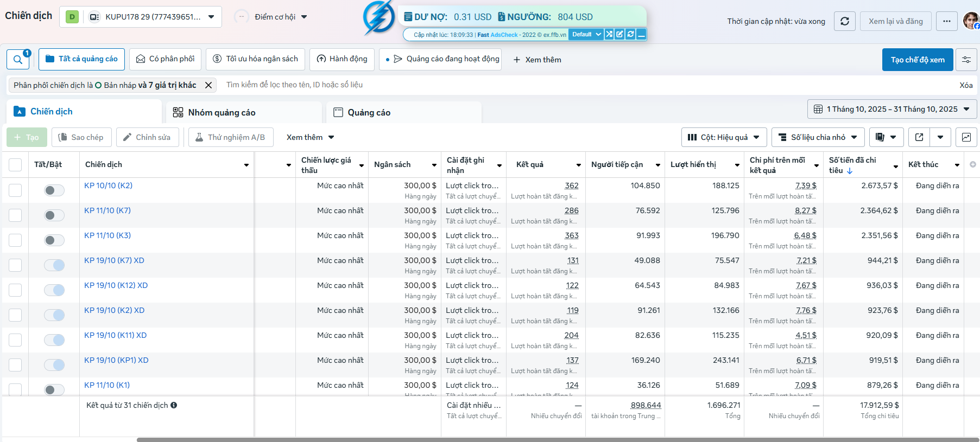Refresh data next to 'Thời gian cập nhật'
The height and width of the screenshot is (442, 980).
coord(845,21)
